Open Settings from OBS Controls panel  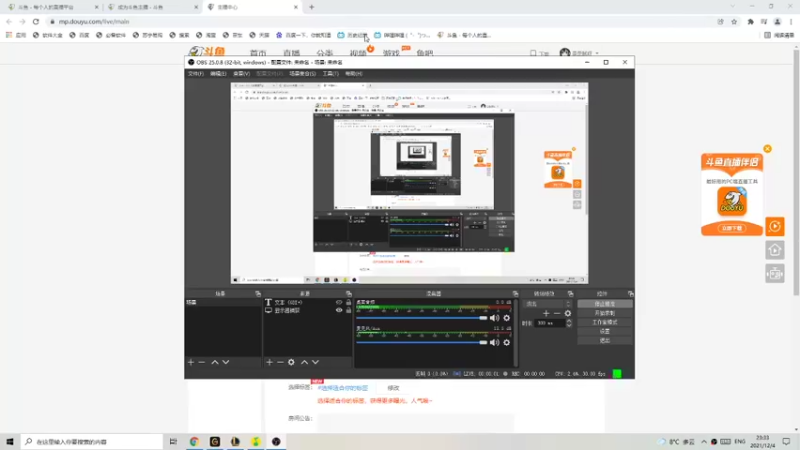(605, 331)
